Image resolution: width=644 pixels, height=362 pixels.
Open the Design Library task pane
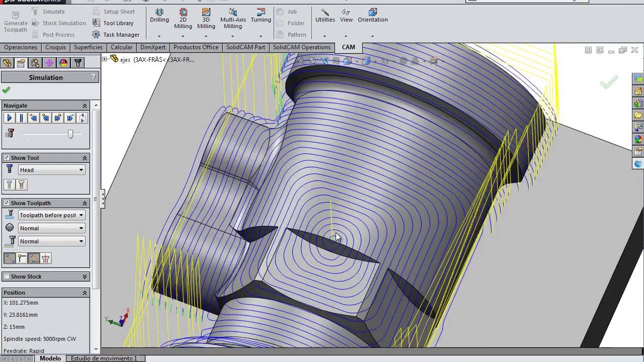[x=638, y=104]
